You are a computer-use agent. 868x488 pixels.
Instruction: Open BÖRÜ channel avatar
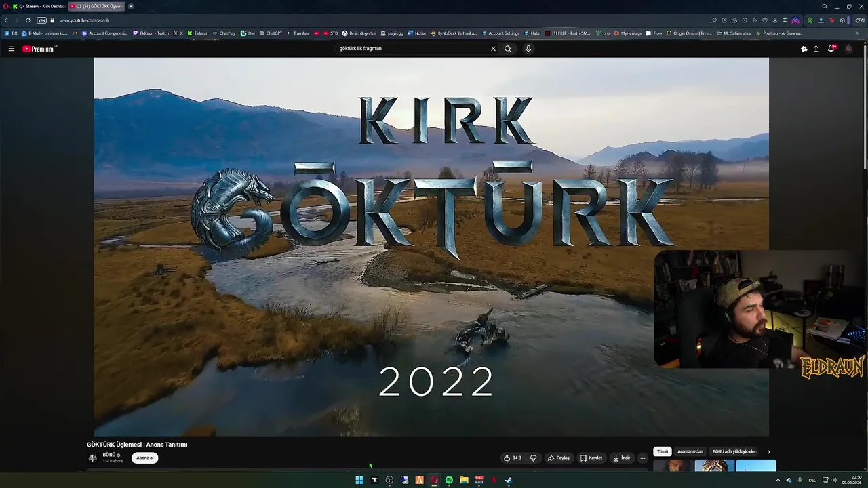click(93, 457)
